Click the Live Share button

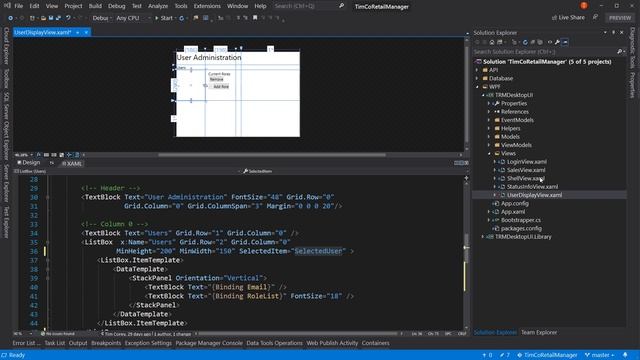(x=568, y=18)
